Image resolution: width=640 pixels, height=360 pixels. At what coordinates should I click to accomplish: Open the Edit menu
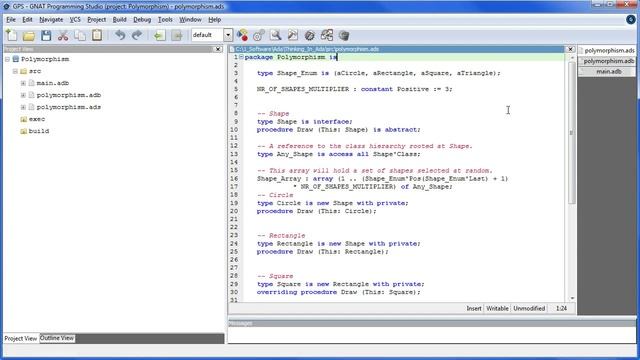coord(27,20)
